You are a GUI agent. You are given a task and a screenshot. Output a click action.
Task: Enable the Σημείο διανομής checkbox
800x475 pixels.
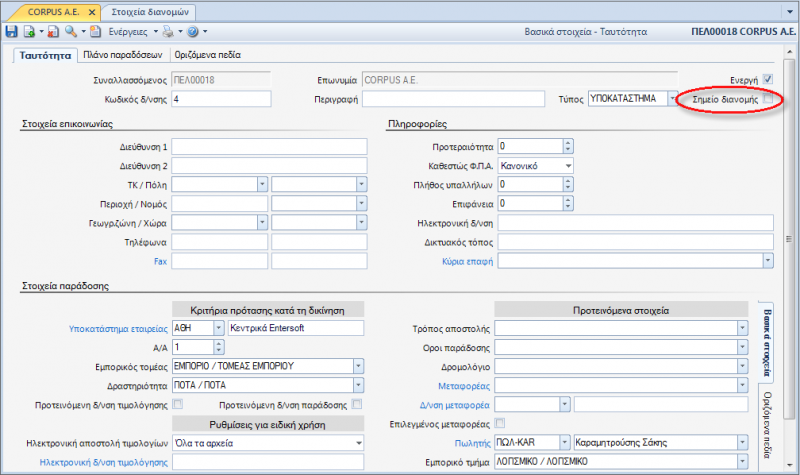coord(768,98)
